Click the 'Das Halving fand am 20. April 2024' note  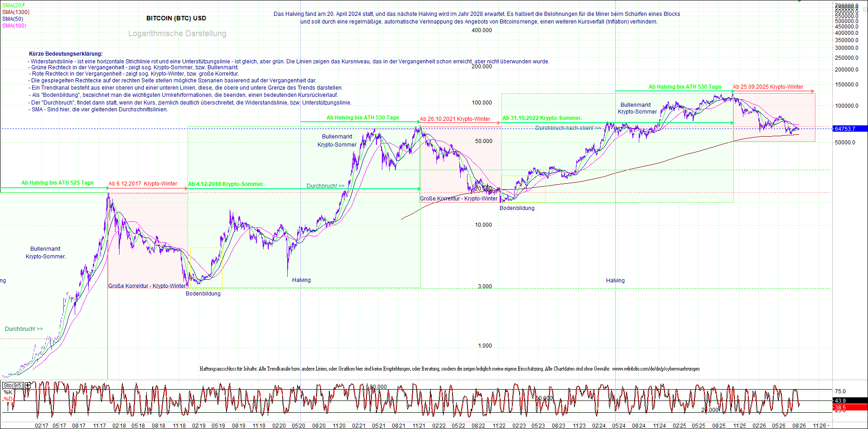[x=477, y=18]
